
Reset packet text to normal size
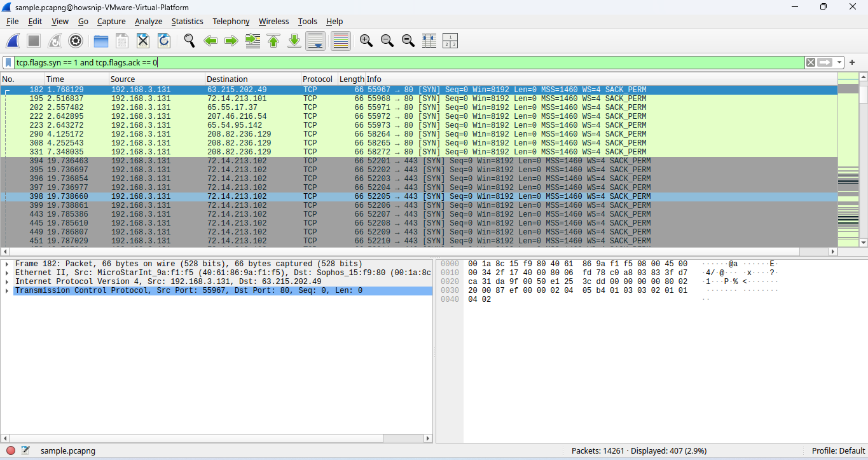(408, 41)
